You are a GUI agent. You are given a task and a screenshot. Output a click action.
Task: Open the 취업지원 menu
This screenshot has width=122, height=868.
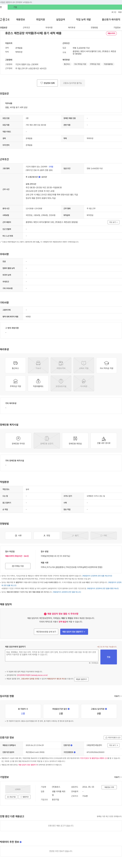(41, 20)
